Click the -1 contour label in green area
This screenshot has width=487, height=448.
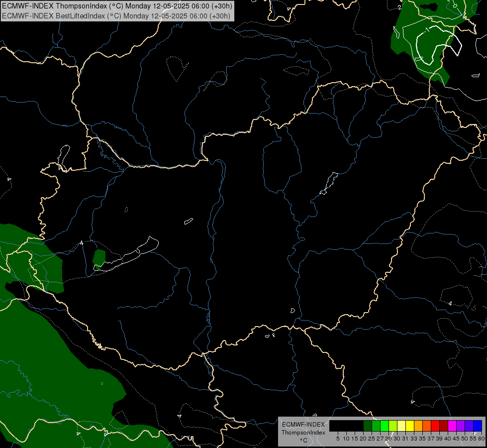tap(427, 29)
